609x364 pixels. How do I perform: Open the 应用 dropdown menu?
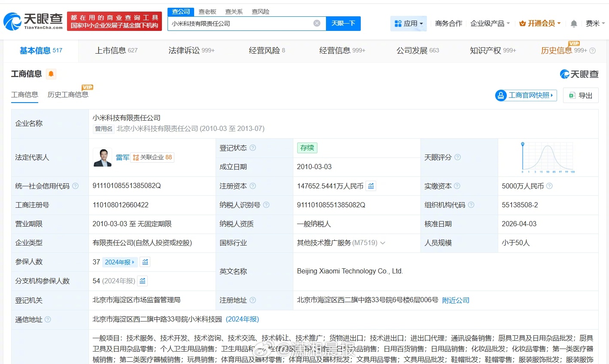[x=408, y=24]
